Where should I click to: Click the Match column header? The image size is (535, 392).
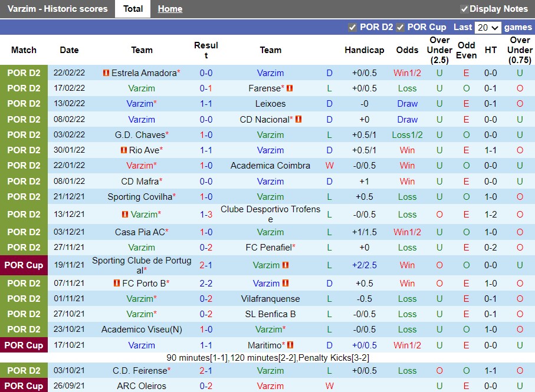click(24, 50)
